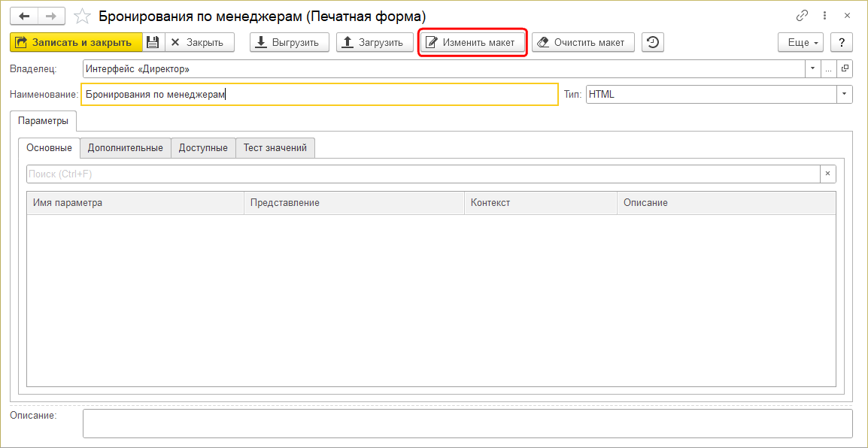868x448 pixels.
Task: Open the Тип dropdown arrow
Action: 844,95
